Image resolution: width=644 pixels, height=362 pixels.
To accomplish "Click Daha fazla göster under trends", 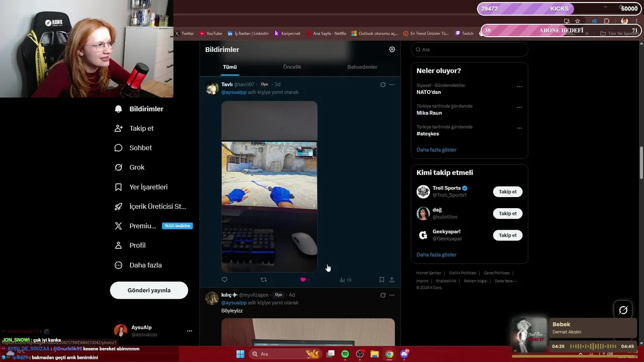I will [437, 150].
